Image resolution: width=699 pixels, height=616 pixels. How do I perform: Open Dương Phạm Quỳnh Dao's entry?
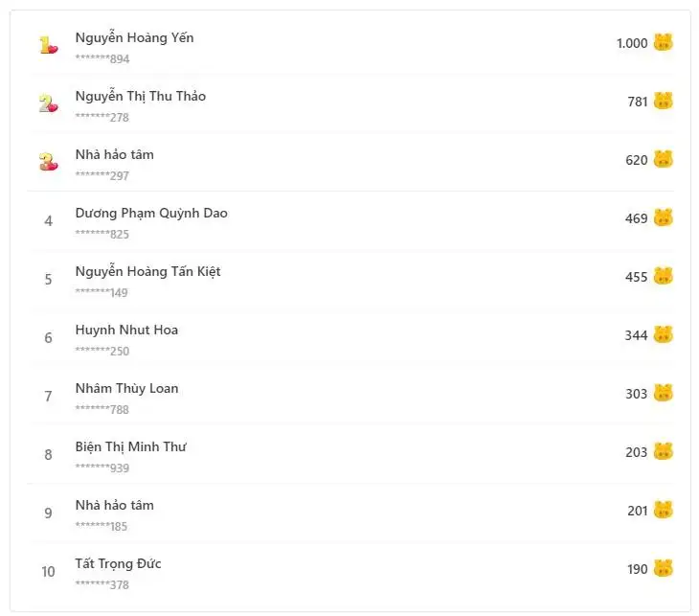click(x=151, y=214)
